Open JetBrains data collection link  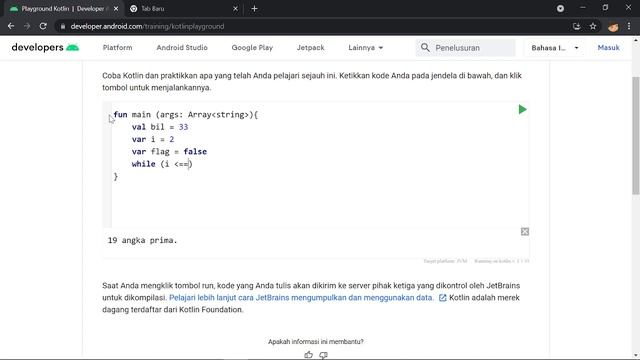click(x=301, y=298)
